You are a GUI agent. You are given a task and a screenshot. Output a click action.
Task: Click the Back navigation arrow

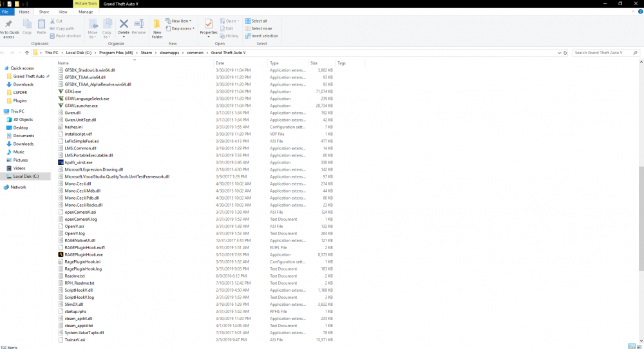tap(3, 53)
